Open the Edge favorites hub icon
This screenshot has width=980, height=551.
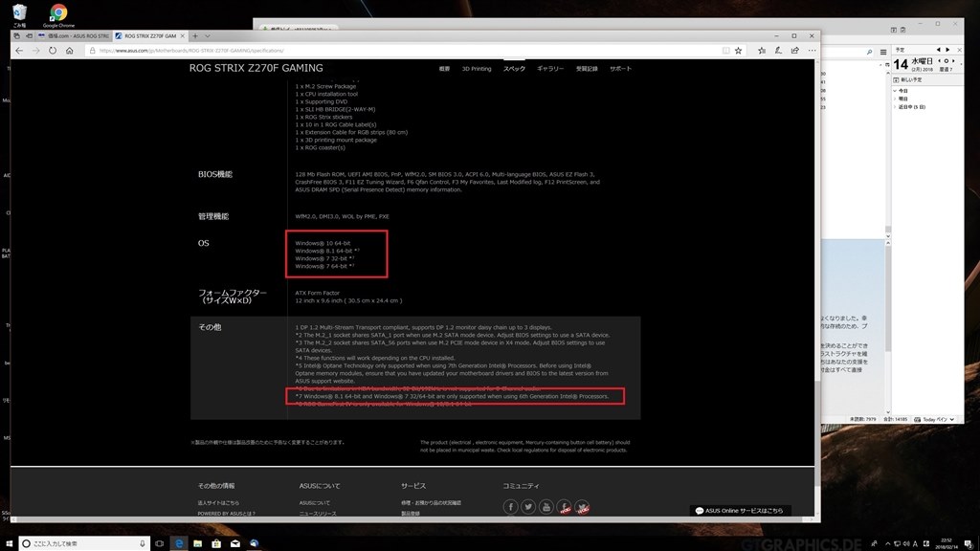pos(761,51)
